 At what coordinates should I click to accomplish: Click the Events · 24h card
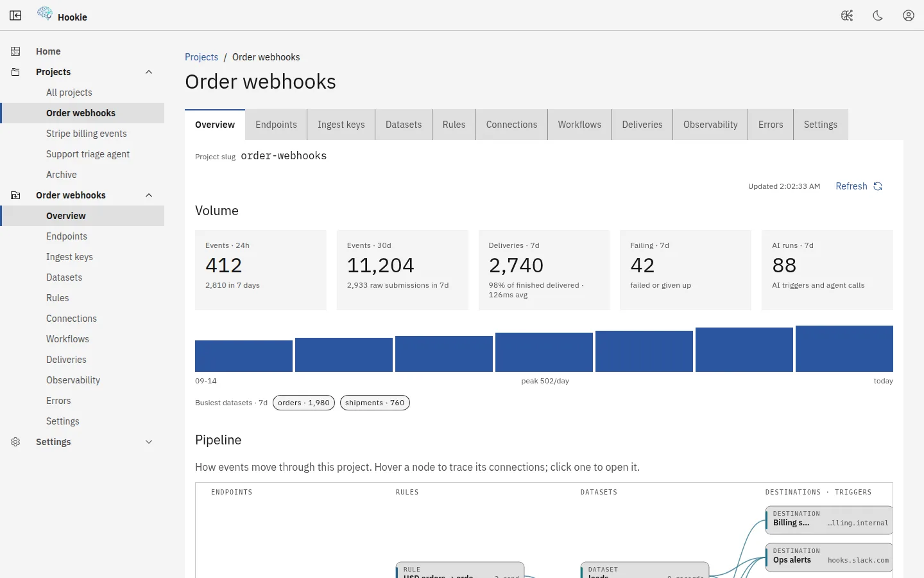pyautogui.click(x=261, y=270)
